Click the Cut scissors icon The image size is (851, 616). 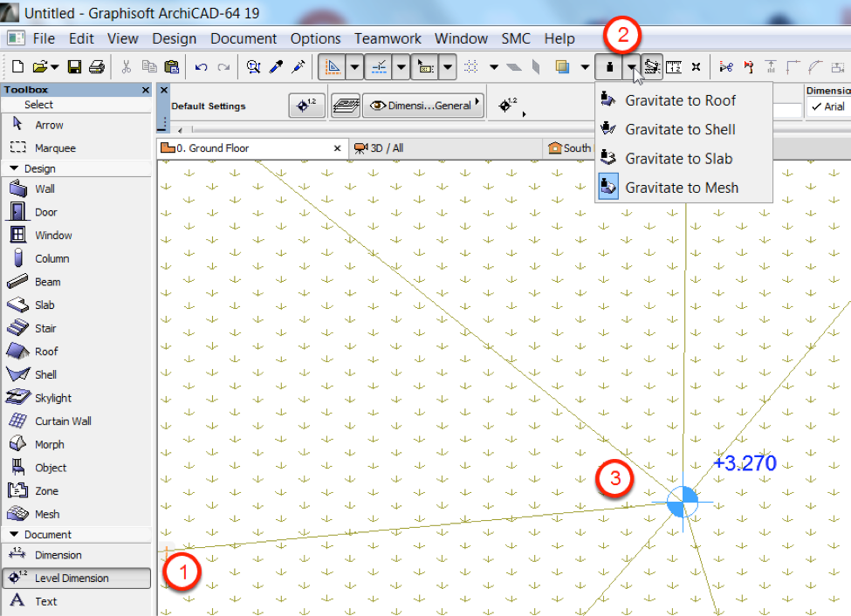(x=127, y=67)
